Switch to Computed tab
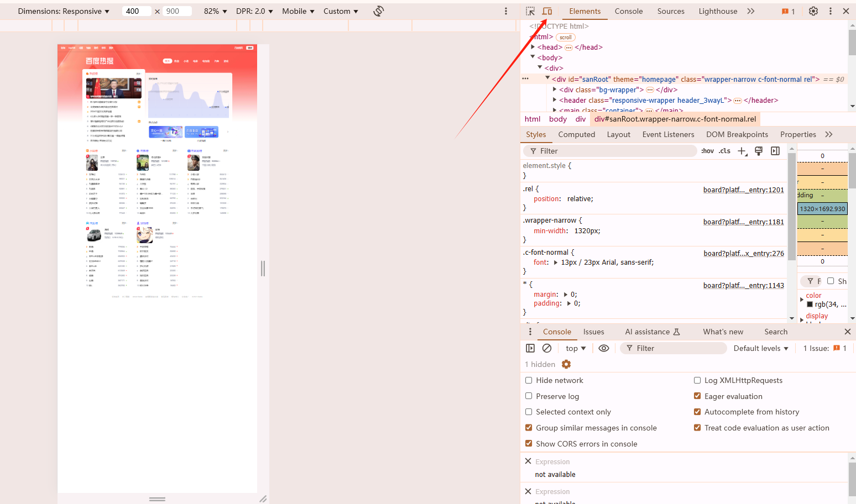The image size is (856, 504). (x=577, y=134)
